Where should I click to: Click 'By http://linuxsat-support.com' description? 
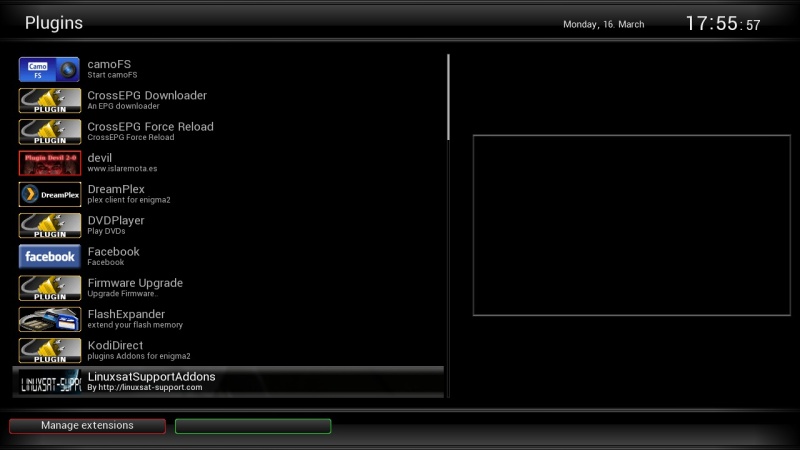[145, 387]
